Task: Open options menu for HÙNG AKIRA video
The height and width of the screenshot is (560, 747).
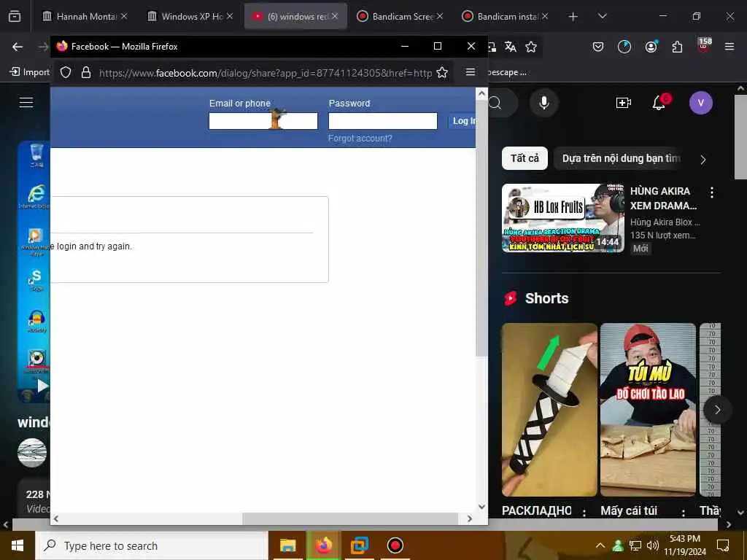Action: coord(712,192)
